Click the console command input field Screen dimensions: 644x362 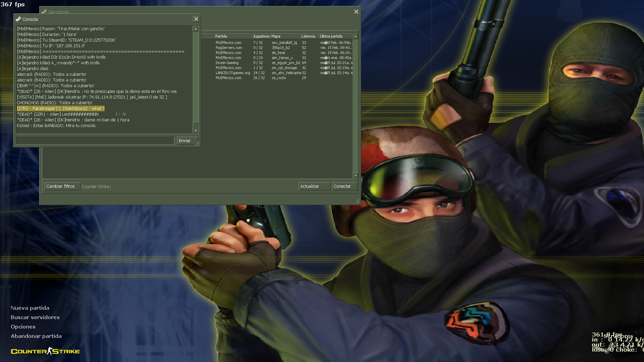95,141
